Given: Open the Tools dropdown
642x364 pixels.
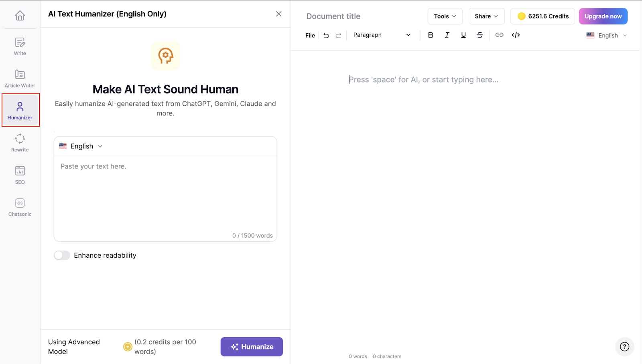Looking at the screenshot, I should (x=445, y=16).
